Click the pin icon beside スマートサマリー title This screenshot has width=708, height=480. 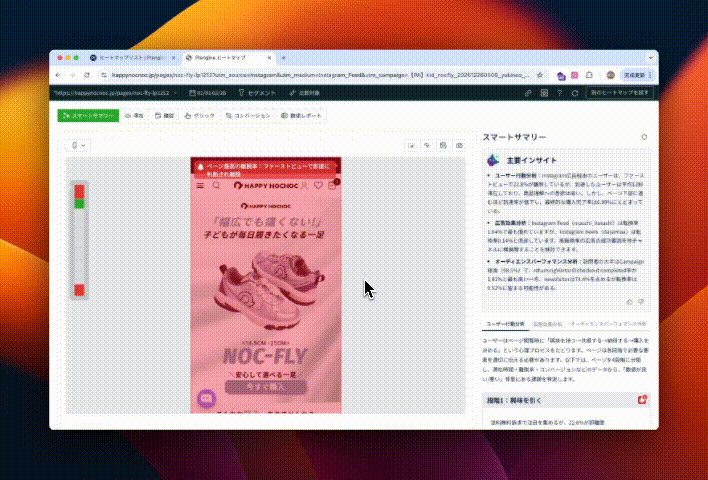[644, 137]
